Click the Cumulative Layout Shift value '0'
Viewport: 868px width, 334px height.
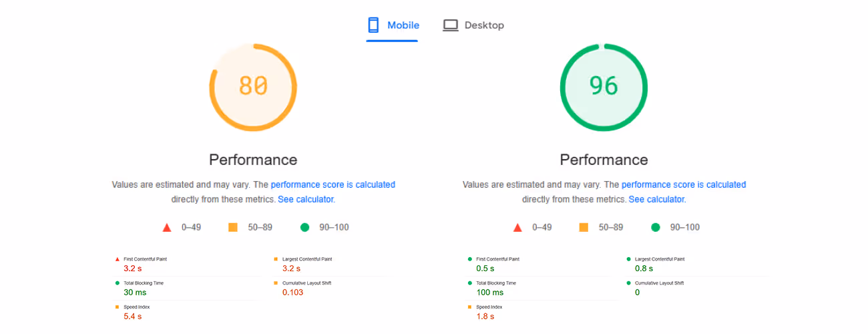[637, 293]
